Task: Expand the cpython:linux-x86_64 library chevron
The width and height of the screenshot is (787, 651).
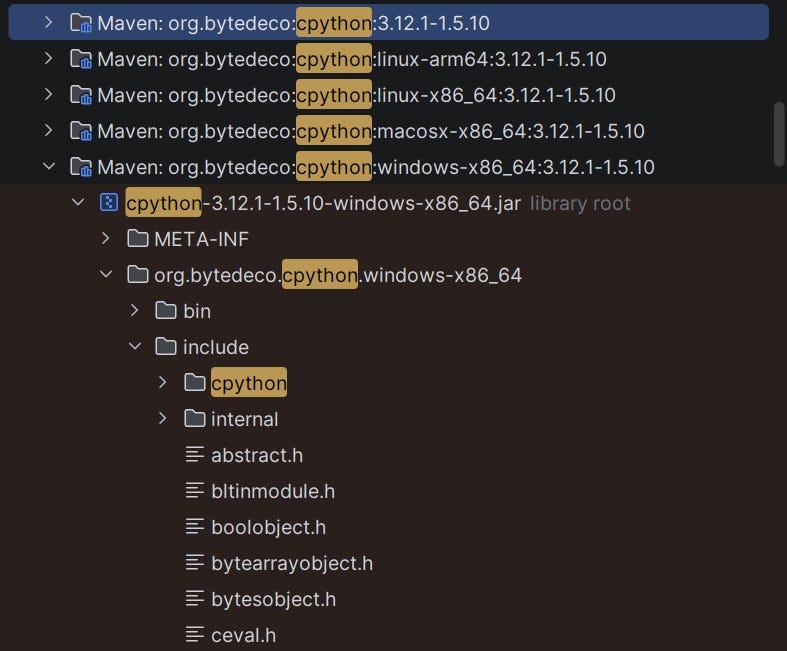Action: click(x=48, y=95)
